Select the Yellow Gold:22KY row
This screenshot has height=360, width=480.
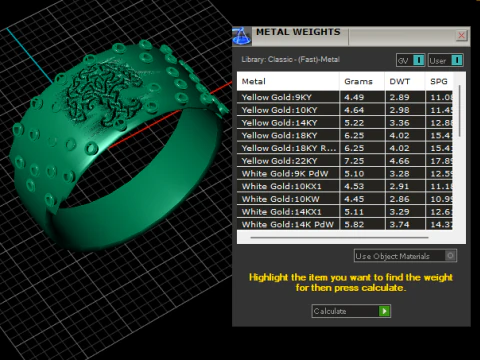coord(345,161)
